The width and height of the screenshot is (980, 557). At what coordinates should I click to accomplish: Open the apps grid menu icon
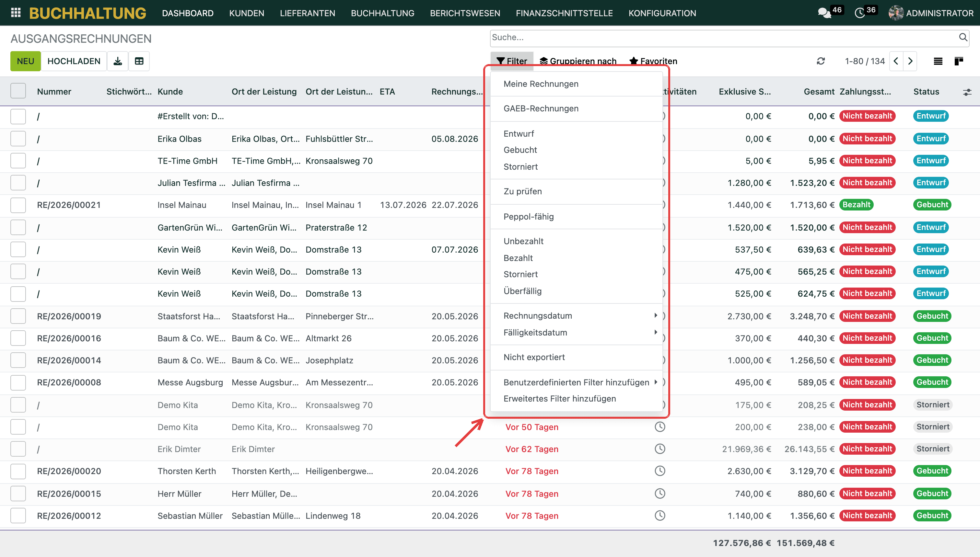pyautogui.click(x=16, y=13)
